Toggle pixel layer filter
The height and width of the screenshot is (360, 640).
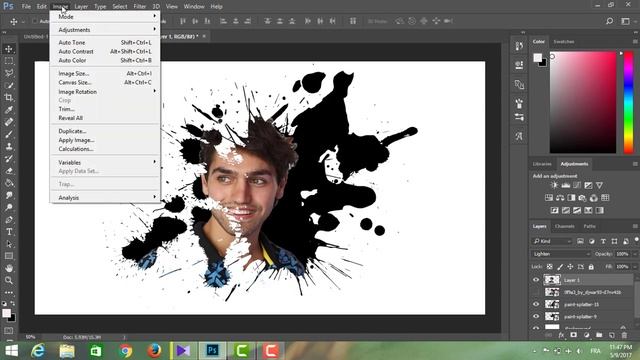pos(580,241)
